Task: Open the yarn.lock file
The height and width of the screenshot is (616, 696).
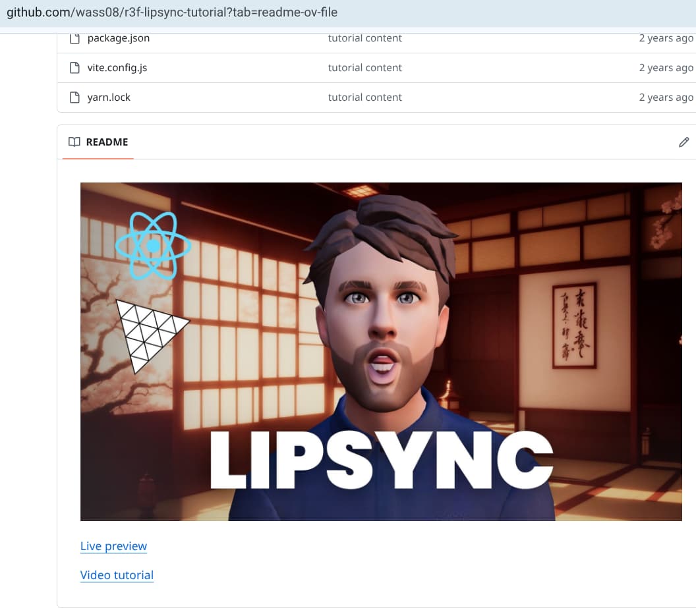Action: (x=109, y=98)
